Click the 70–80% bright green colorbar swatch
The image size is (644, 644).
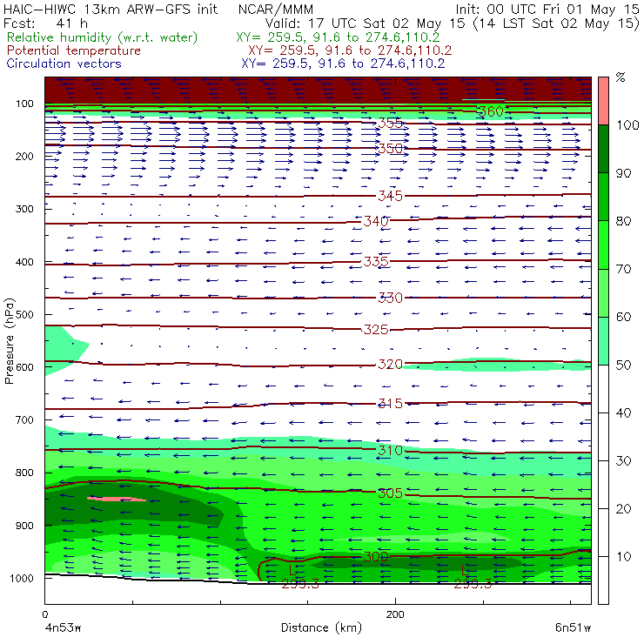pos(603,245)
